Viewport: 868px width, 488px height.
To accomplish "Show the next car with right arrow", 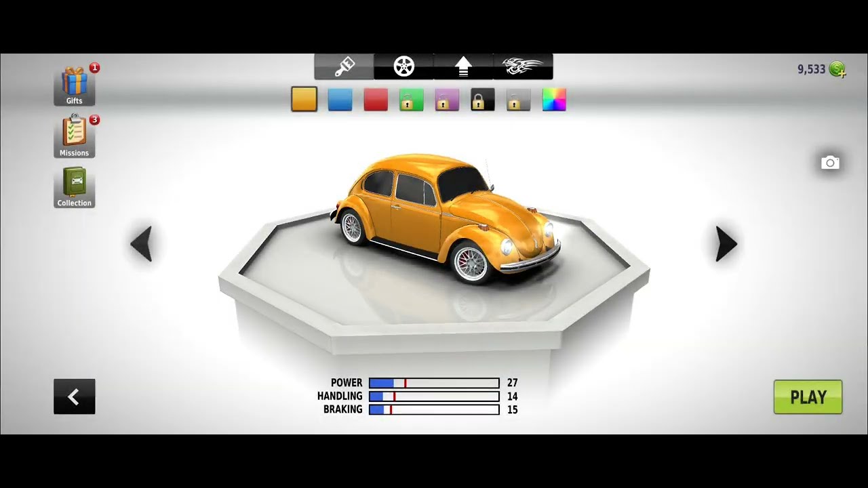I will tap(726, 244).
